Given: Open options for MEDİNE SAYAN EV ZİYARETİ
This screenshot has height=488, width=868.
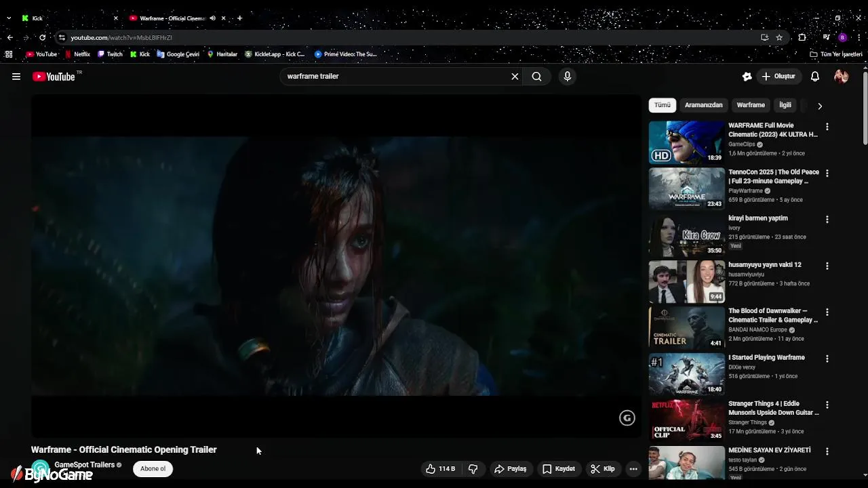Looking at the screenshot, I should coord(827,451).
